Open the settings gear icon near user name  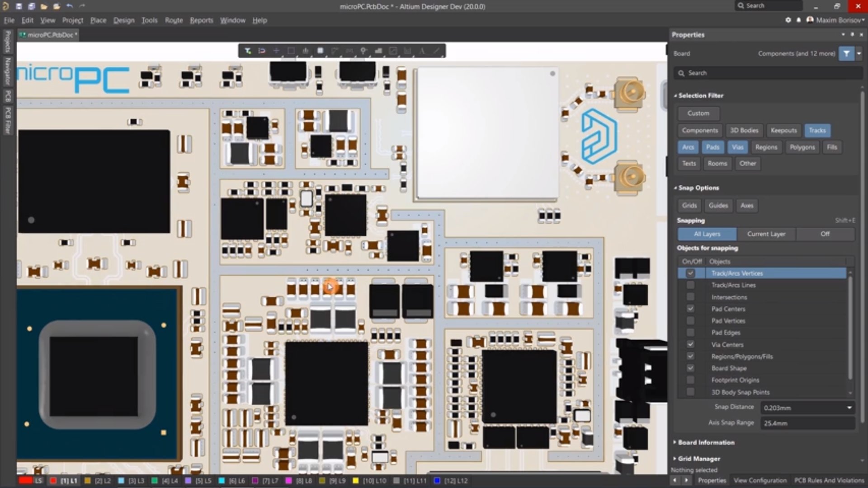point(788,20)
